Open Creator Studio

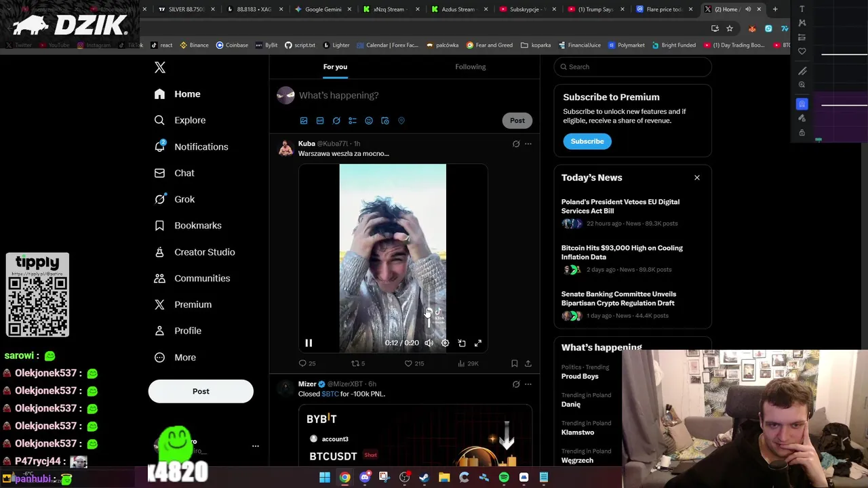(x=195, y=252)
